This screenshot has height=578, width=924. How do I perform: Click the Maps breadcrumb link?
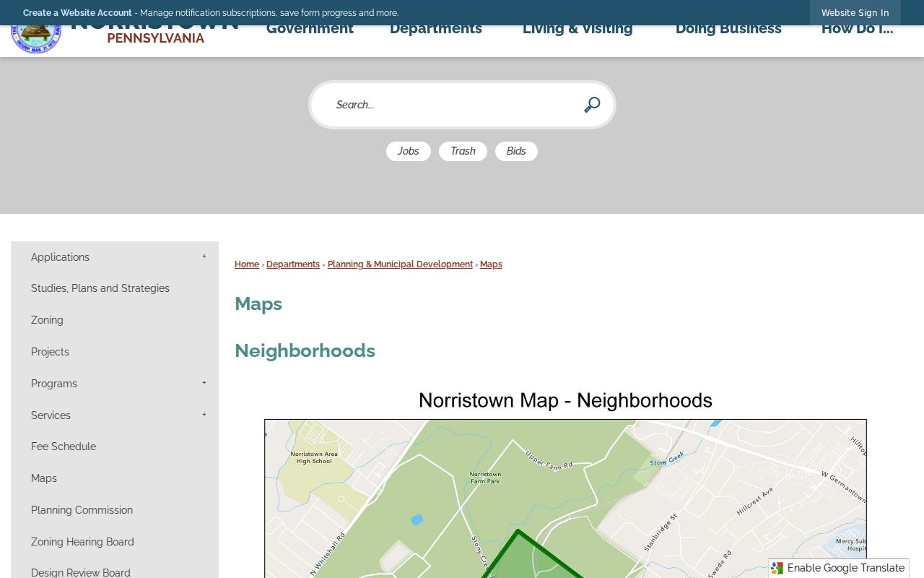tap(491, 264)
